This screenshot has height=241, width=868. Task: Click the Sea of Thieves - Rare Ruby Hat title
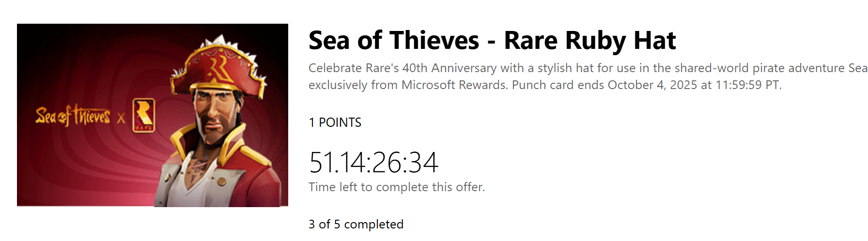point(492,40)
